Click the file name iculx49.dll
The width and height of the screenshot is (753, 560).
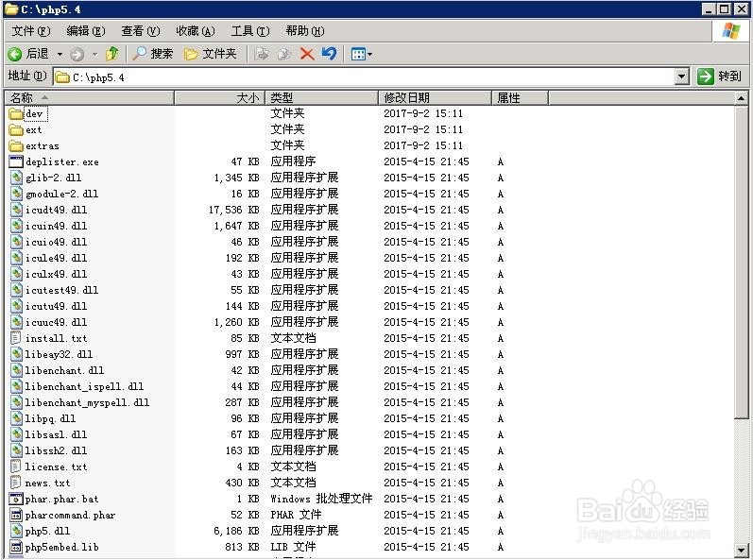[56, 274]
